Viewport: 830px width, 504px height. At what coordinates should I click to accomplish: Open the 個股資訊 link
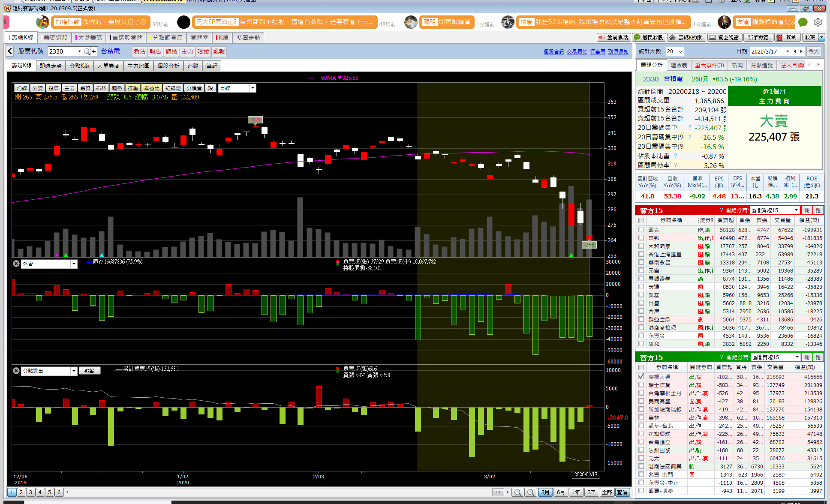pyautogui.click(x=554, y=52)
